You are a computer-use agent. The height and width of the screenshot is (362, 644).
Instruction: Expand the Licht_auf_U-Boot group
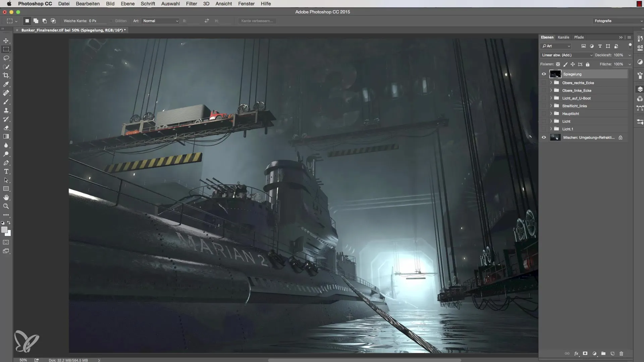click(x=551, y=98)
